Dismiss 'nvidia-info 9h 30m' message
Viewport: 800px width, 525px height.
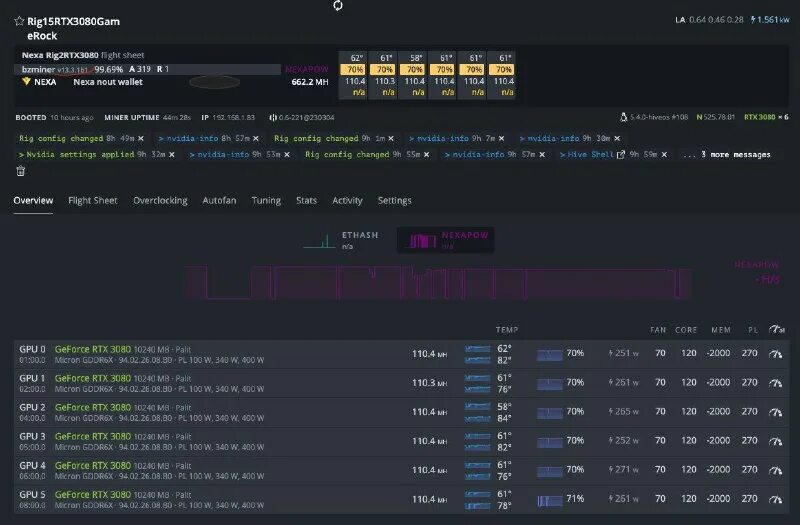tap(617, 138)
